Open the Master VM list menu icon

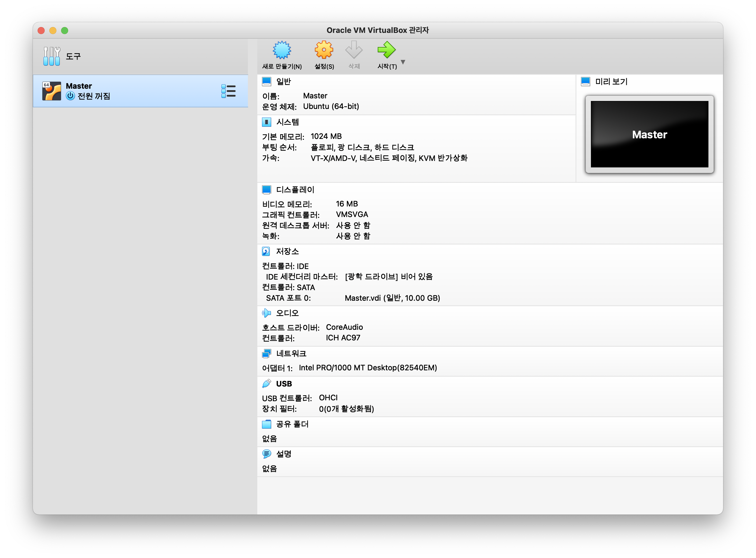[x=228, y=91]
